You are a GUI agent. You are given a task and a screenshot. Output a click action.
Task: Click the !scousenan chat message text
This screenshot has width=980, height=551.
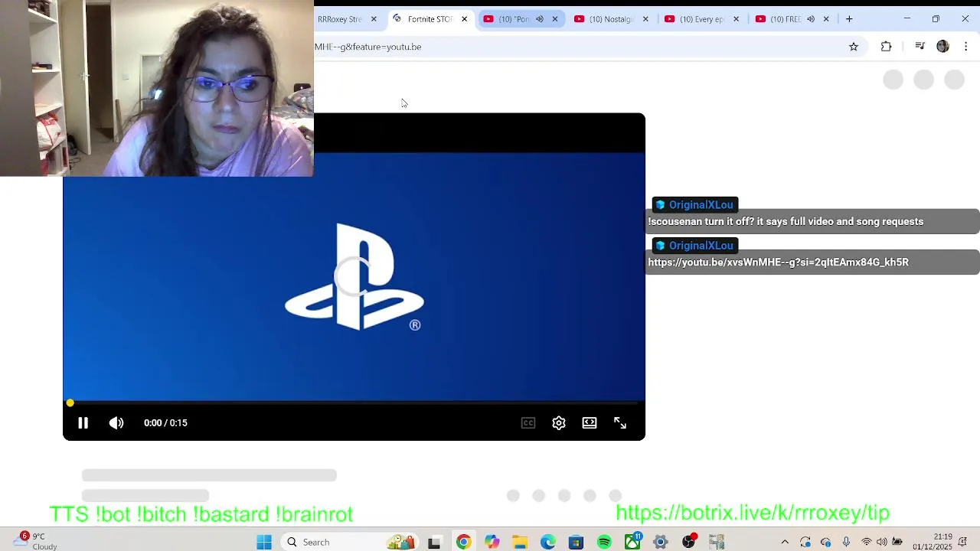point(786,222)
